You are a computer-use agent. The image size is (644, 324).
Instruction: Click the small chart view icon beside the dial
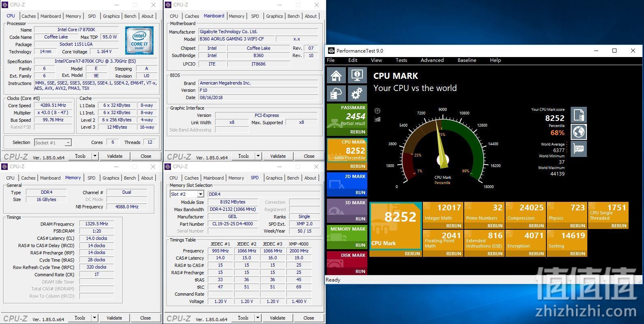[377, 119]
